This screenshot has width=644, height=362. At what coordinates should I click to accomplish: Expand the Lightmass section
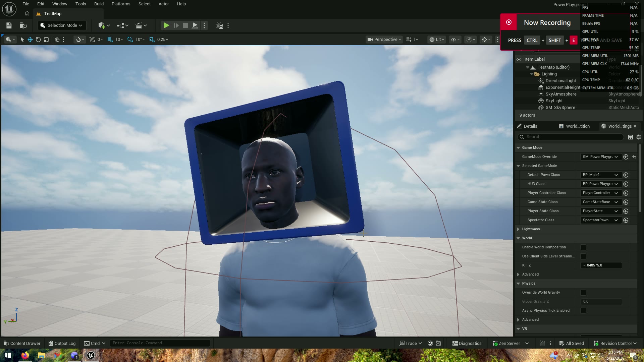518,229
